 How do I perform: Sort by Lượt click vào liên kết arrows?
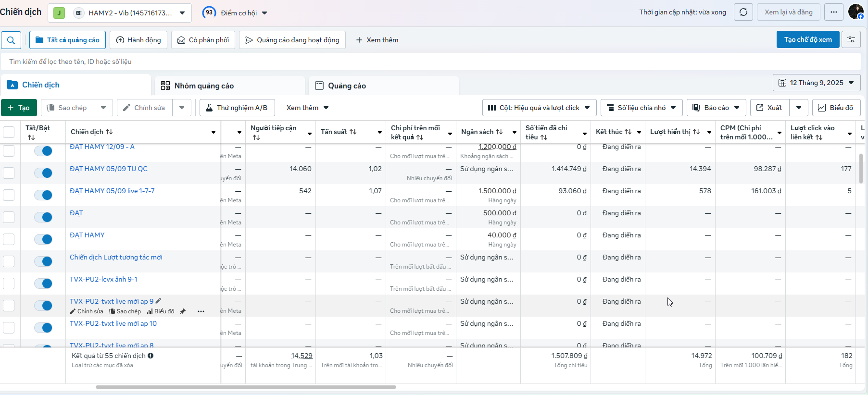819,137
